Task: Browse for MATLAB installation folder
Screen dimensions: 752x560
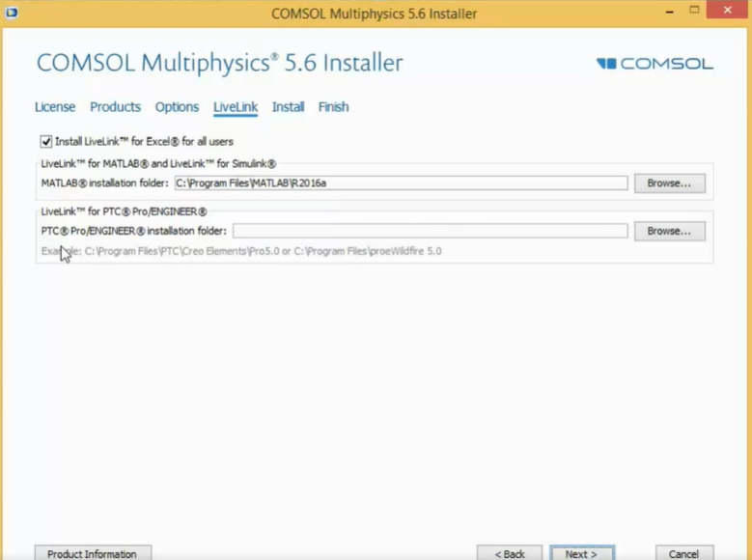Action: click(670, 183)
